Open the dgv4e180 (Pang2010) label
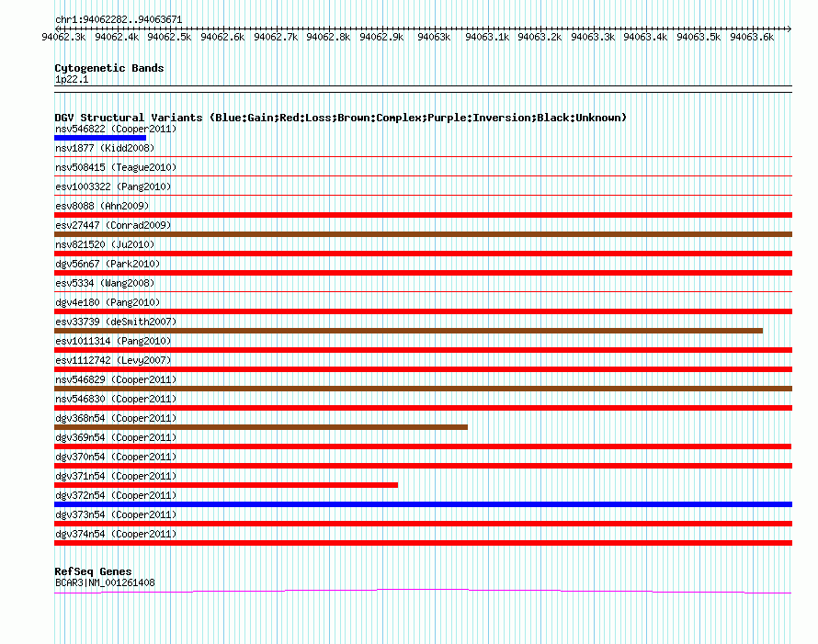This screenshot has width=818, height=644. 108,302
